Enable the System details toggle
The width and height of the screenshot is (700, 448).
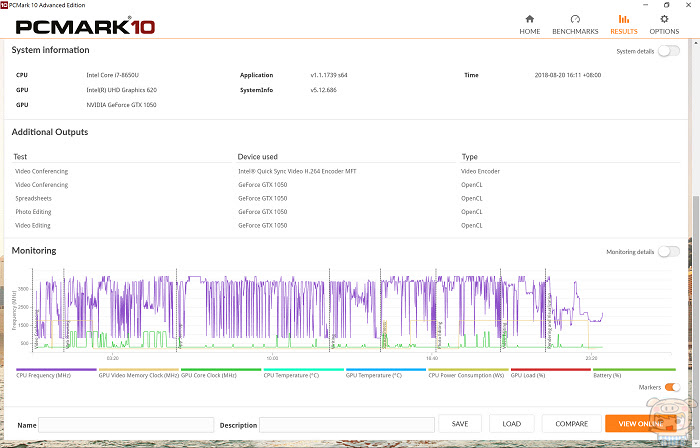click(669, 51)
